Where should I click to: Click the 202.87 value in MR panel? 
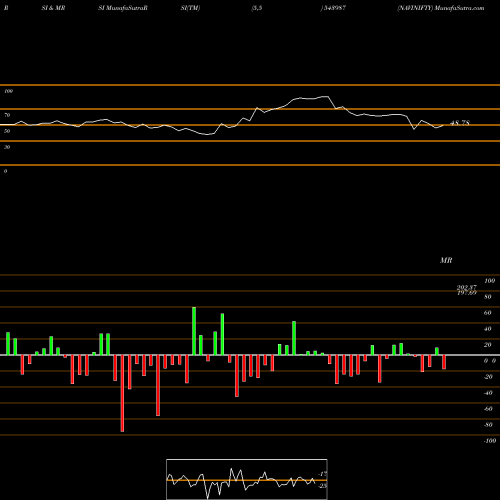467,287
